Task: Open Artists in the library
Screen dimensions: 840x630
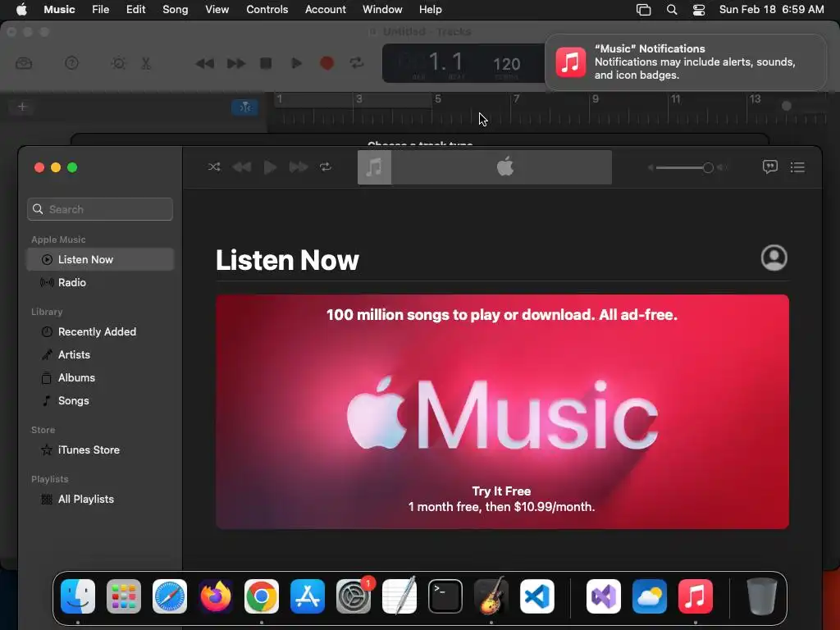Action: pos(100,354)
